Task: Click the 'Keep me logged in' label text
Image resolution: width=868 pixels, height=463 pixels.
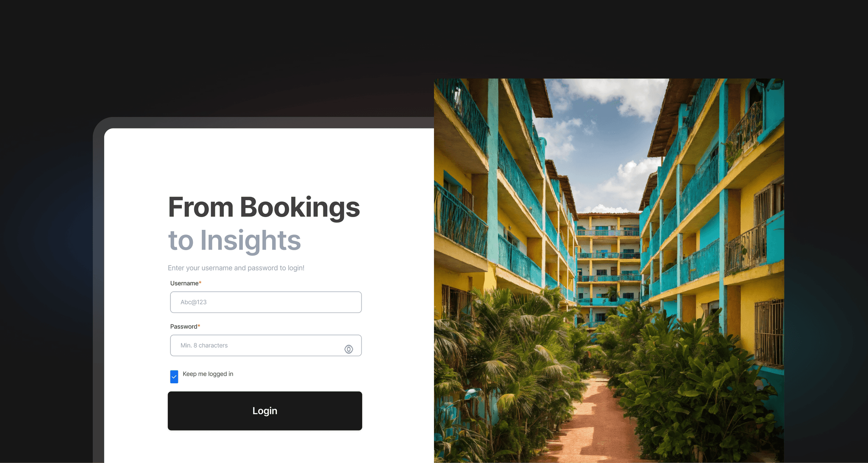Action: [x=208, y=374]
